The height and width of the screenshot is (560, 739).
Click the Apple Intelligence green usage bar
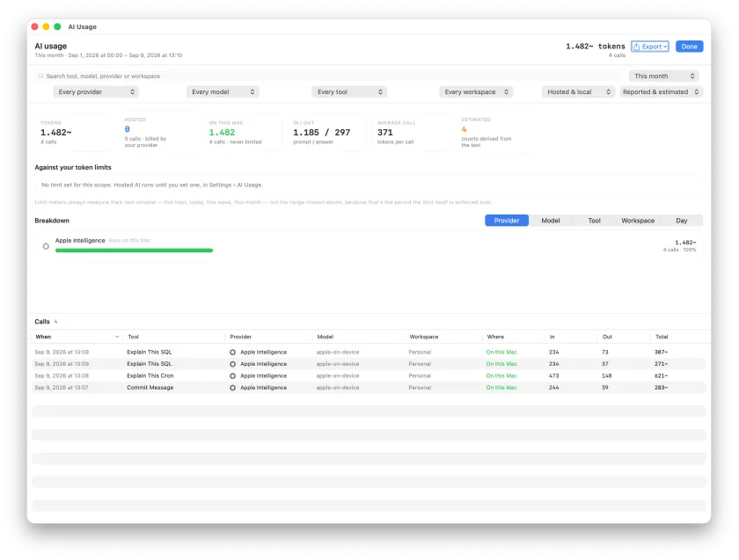134,251
